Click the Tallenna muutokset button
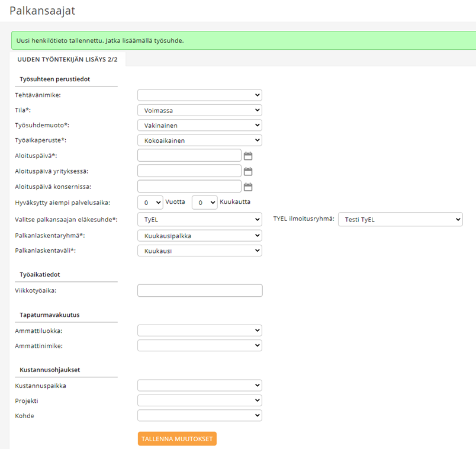The width and height of the screenshot is (476, 449). click(177, 439)
